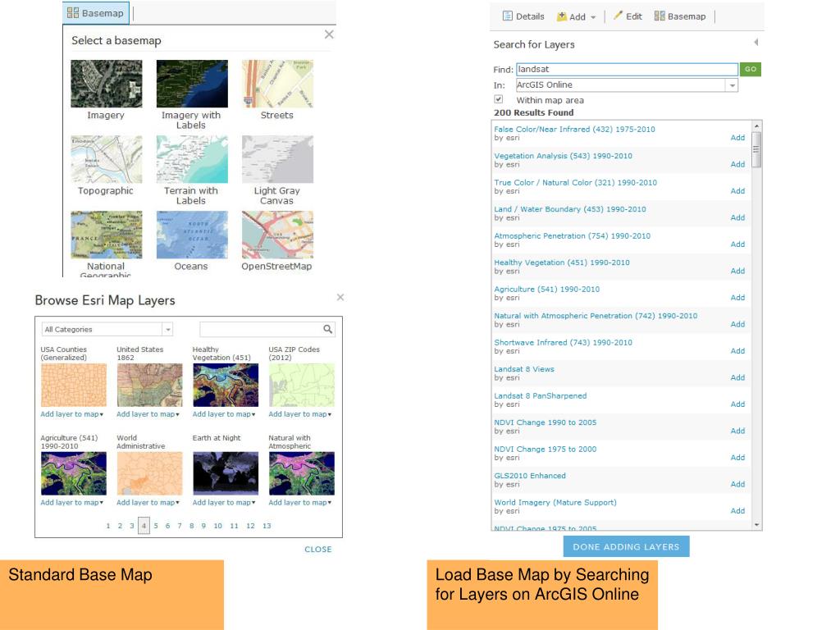Open the All Categories dropdown

point(107,330)
